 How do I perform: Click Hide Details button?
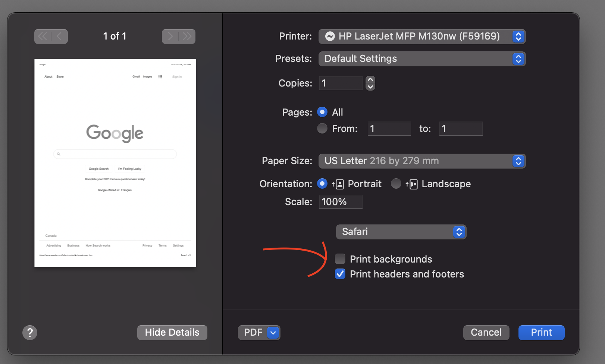(172, 333)
